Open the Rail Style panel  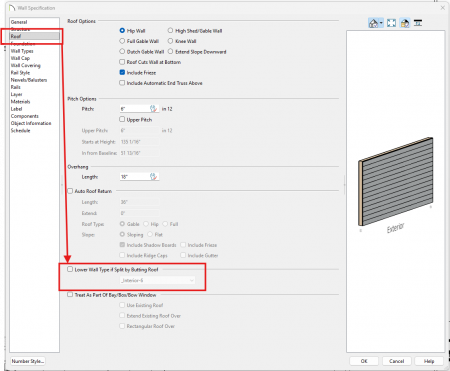coord(20,73)
